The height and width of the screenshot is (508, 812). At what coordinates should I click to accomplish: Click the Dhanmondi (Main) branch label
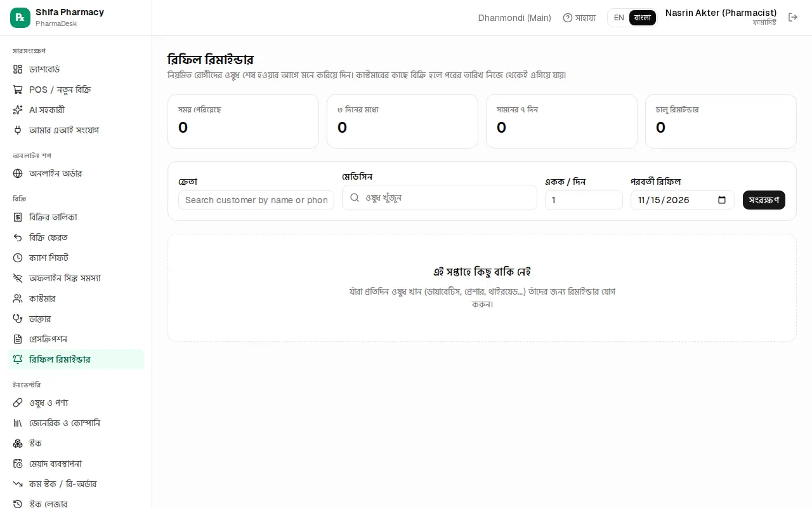[514, 18]
